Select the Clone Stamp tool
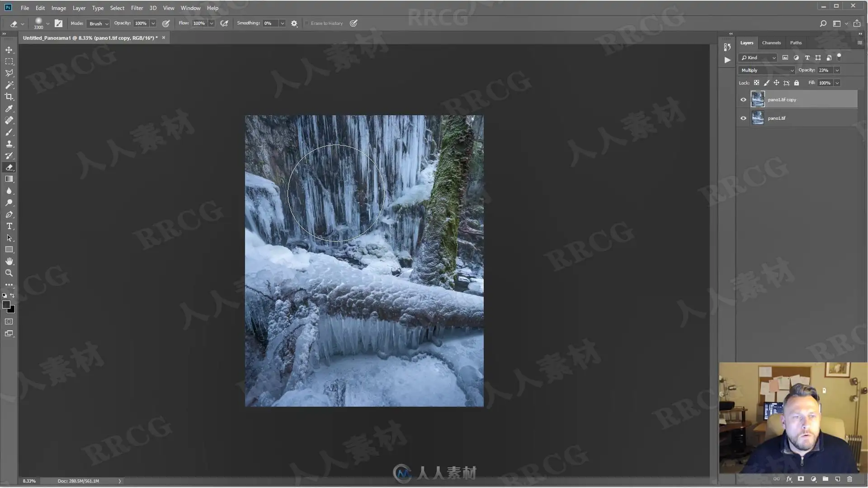 pyautogui.click(x=9, y=144)
